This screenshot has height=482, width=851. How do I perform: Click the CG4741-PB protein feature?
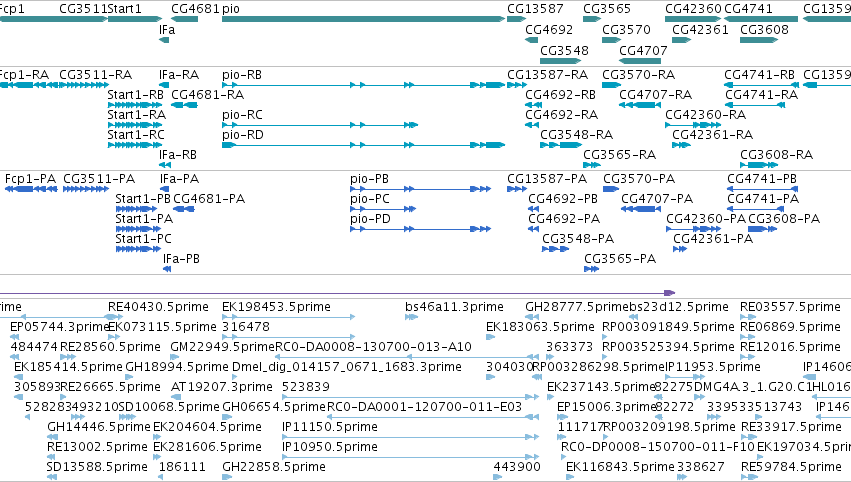click(x=763, y=189)
